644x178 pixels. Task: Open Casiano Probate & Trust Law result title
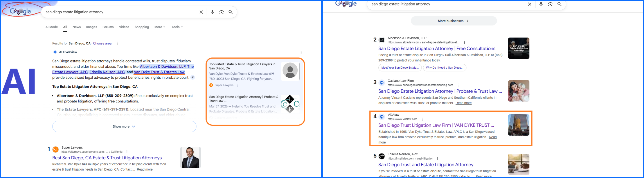pos(440,91)
